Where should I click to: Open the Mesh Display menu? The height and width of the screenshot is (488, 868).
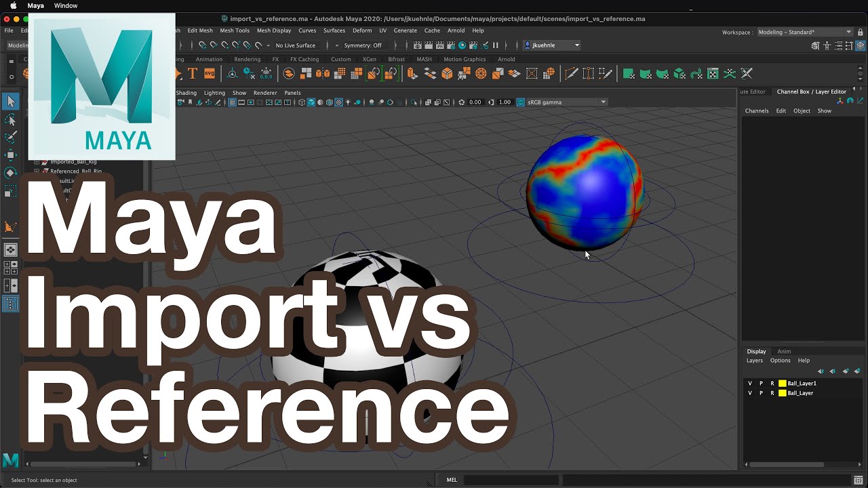coord(274,30)
